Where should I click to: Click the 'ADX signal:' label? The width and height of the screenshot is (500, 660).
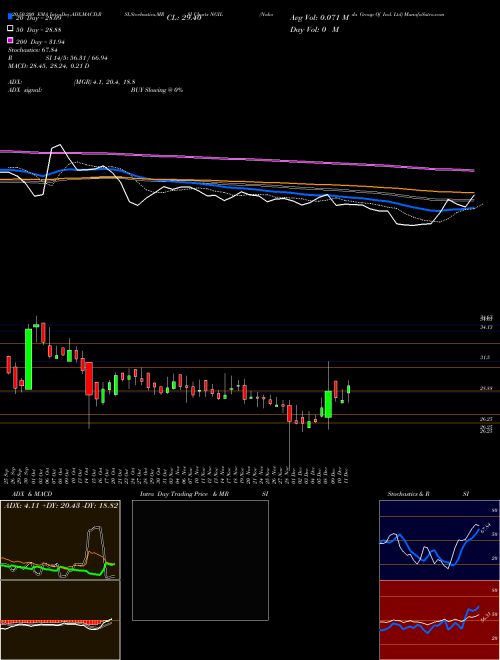(24, 90)
